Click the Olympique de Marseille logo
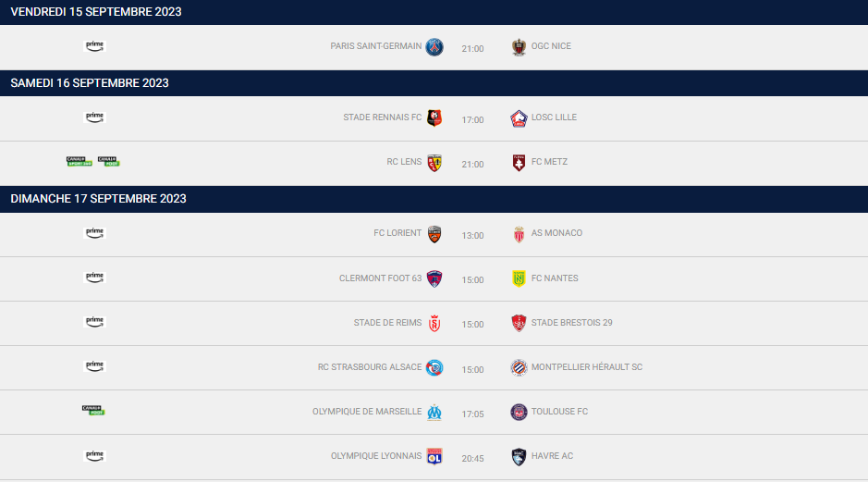The height and width of the screenshot is (482, 868). (x=434, y=413)
